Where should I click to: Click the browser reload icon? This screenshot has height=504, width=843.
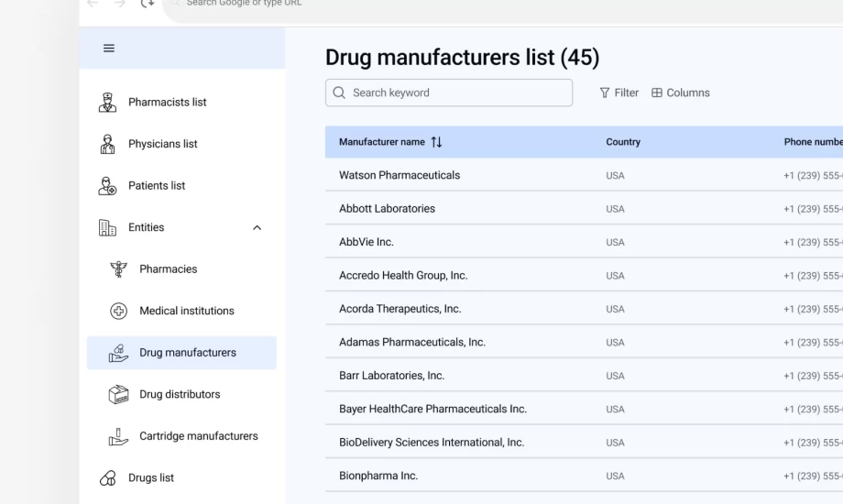(x=148, y=4)
